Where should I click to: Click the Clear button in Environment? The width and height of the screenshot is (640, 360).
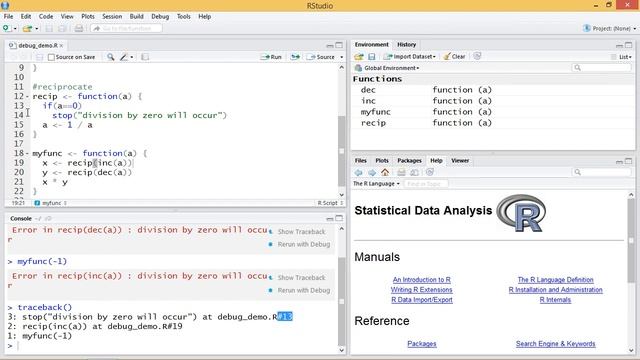point(454,57)
